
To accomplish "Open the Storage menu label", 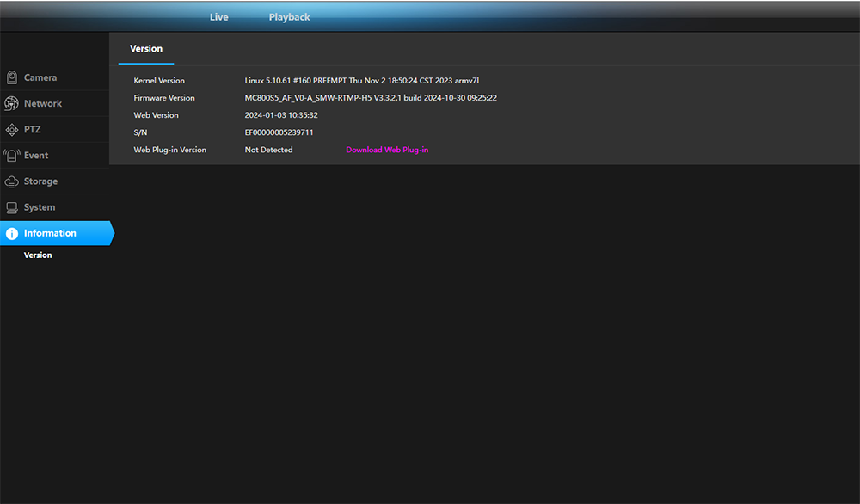I will tap(40, 181).
